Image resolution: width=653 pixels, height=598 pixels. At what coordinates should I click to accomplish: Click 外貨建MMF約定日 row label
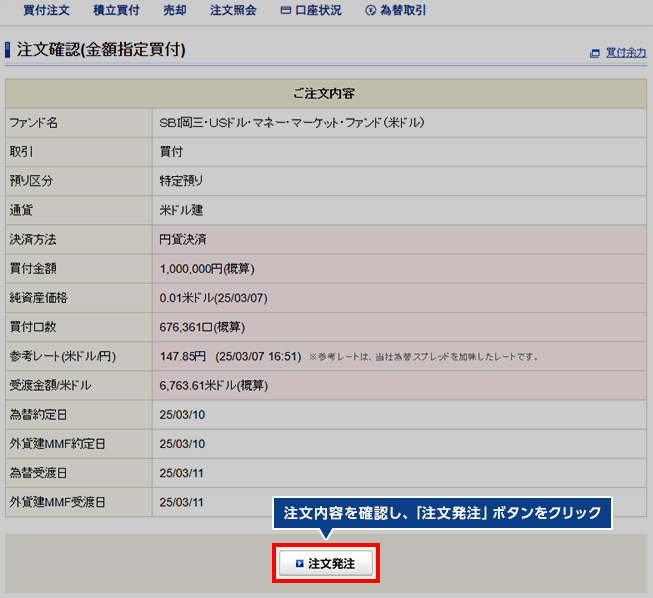tap(57, 444)
